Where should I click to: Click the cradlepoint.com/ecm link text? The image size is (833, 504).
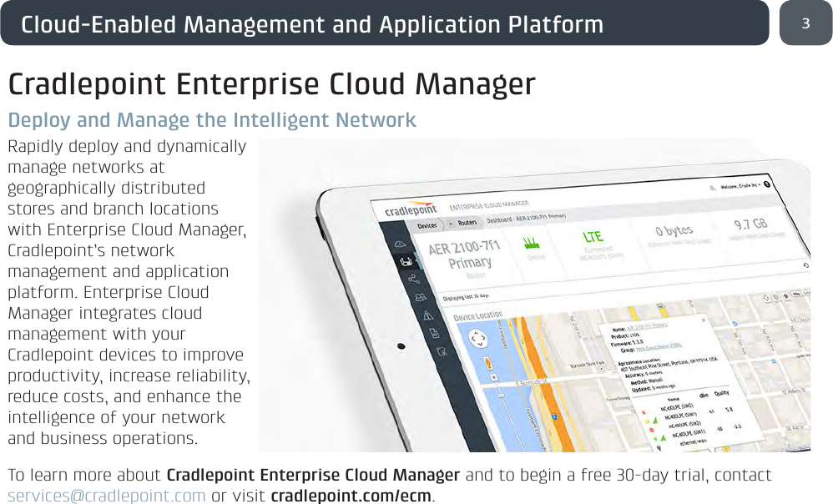pyautogui.click(x=351, y=496)
